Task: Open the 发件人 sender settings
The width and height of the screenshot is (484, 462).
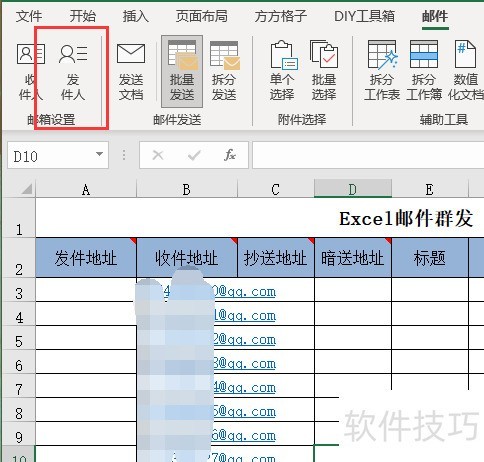Action: coord(73,71)
